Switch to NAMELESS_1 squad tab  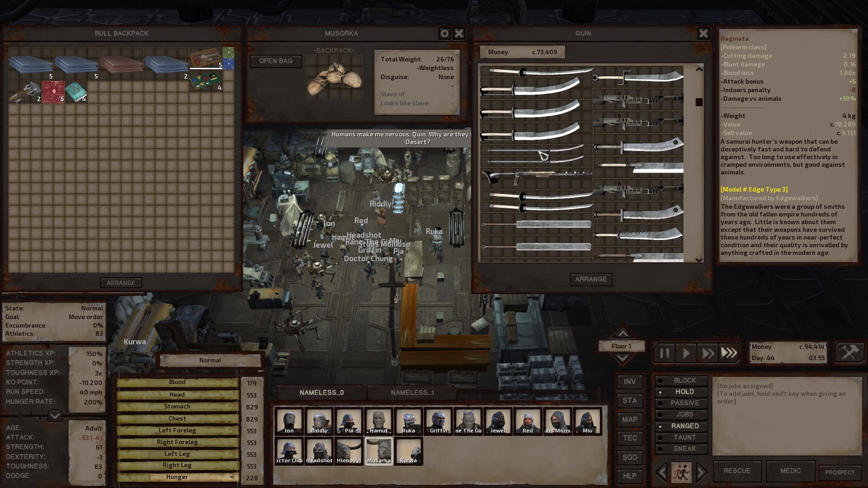coord(412,393)
